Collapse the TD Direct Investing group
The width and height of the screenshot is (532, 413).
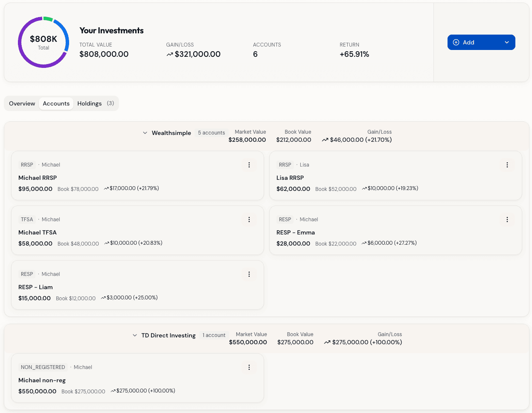click(x=135, y=335)
